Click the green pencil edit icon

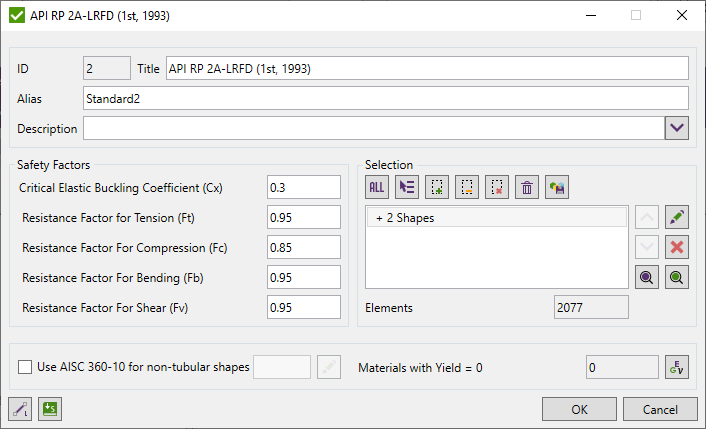click(678, 217)
